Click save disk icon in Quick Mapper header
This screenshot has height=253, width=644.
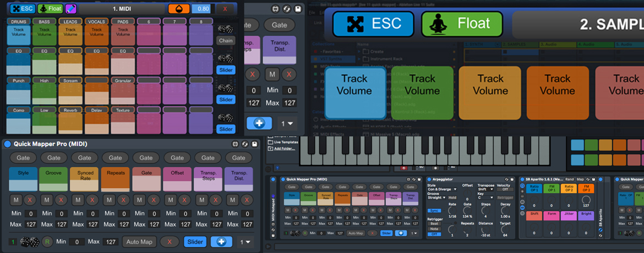[255, 144]
